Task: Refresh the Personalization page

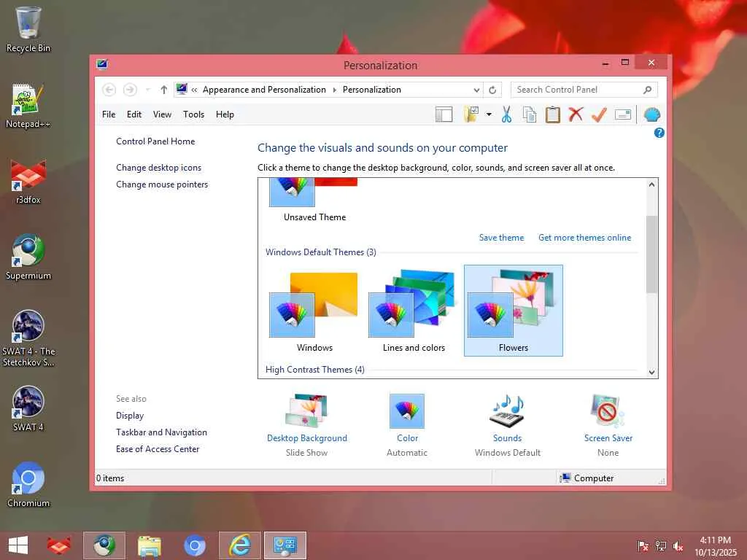Action: pyautogui.click(x=492, y=90)
